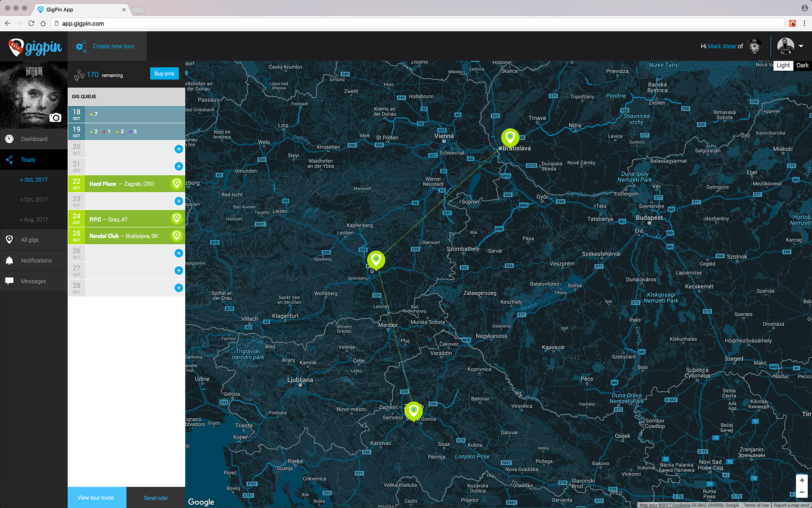Switch the map to Light theme
Image resolution: width=812 pixels, height=508 pixels.
783,65
